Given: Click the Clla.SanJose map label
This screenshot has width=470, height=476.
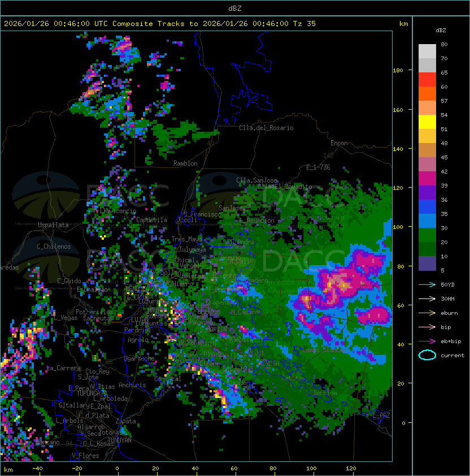Looking at the screenshot, I should [256, 180].
